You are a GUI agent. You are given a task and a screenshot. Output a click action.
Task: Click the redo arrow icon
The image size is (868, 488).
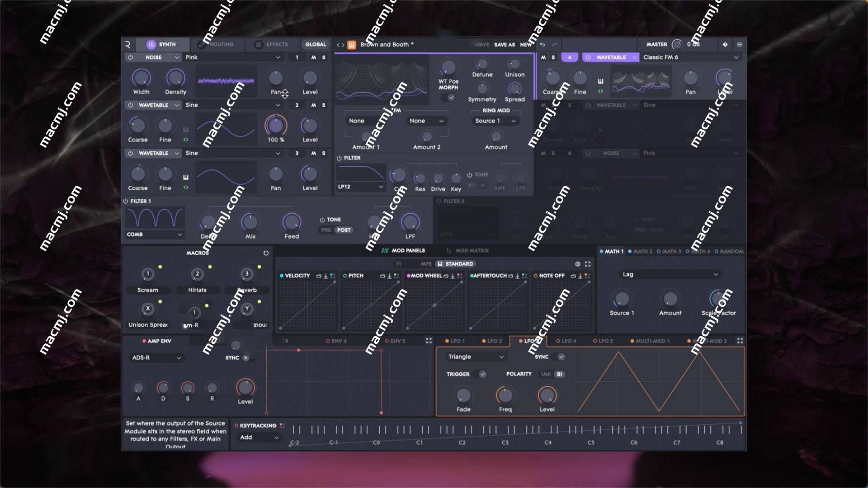click(x=554, y=44)
